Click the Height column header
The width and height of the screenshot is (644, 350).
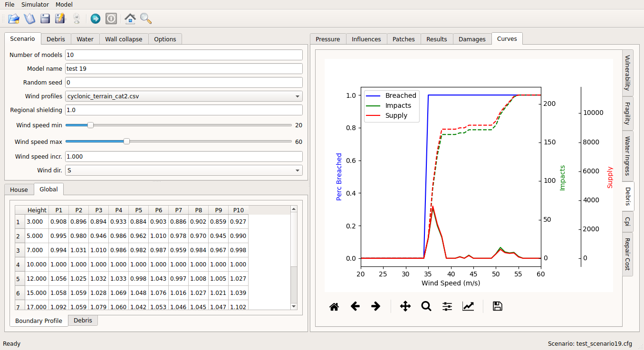[x=37, y=210]
